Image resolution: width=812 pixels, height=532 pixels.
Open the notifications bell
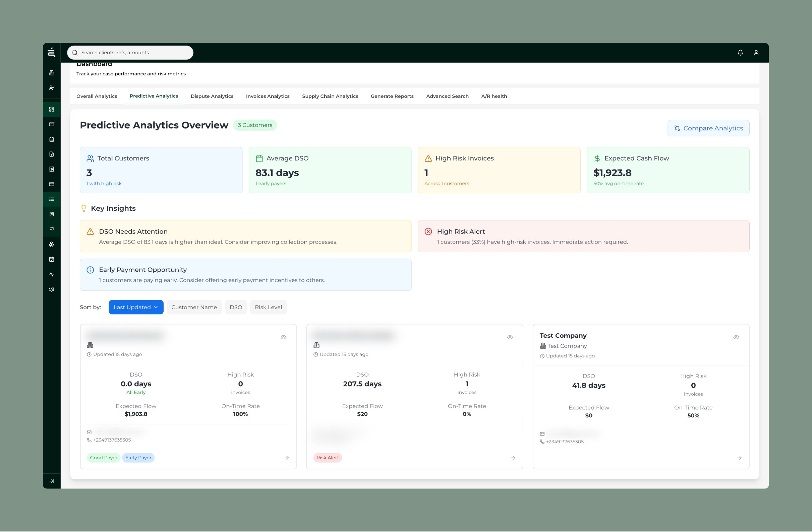(740, 53)
